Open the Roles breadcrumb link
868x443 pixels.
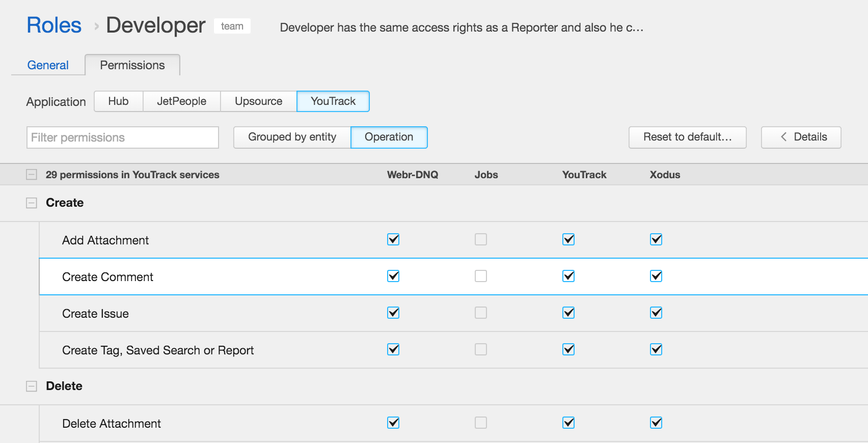coord(54,25)
